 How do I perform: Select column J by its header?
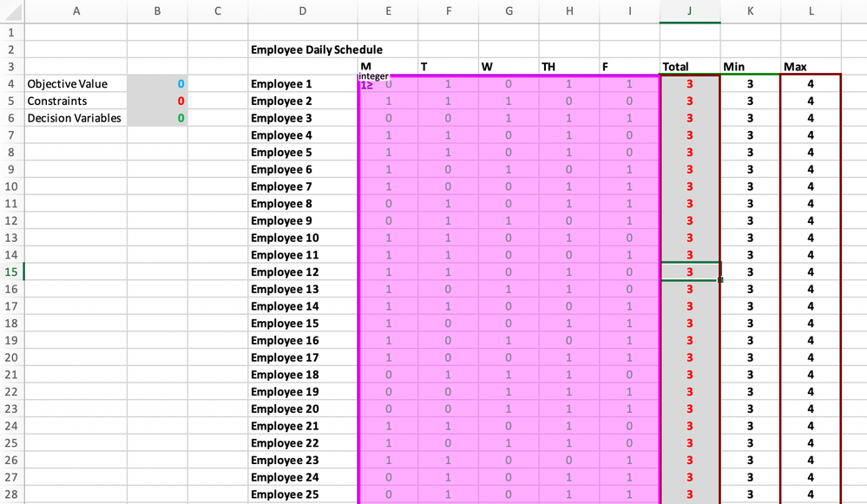pyautogui.click(x=689, y=11)
